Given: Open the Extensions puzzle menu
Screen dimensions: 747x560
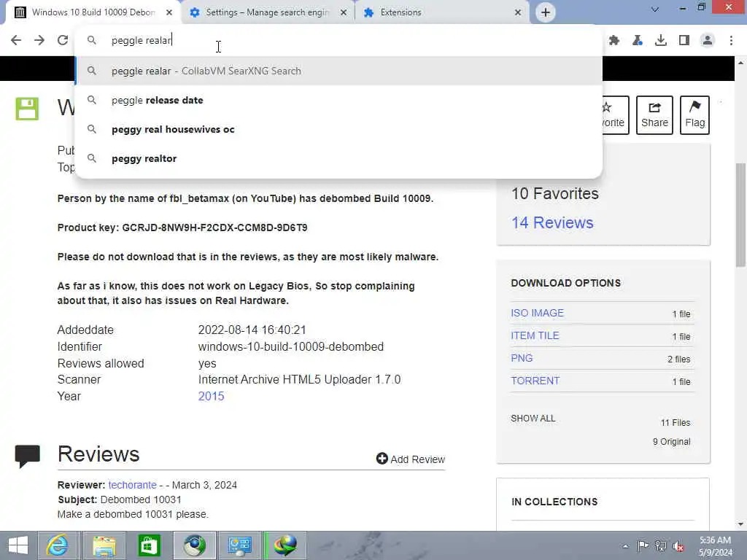Looking at the screenshot, I should click(x=614, y=41).
